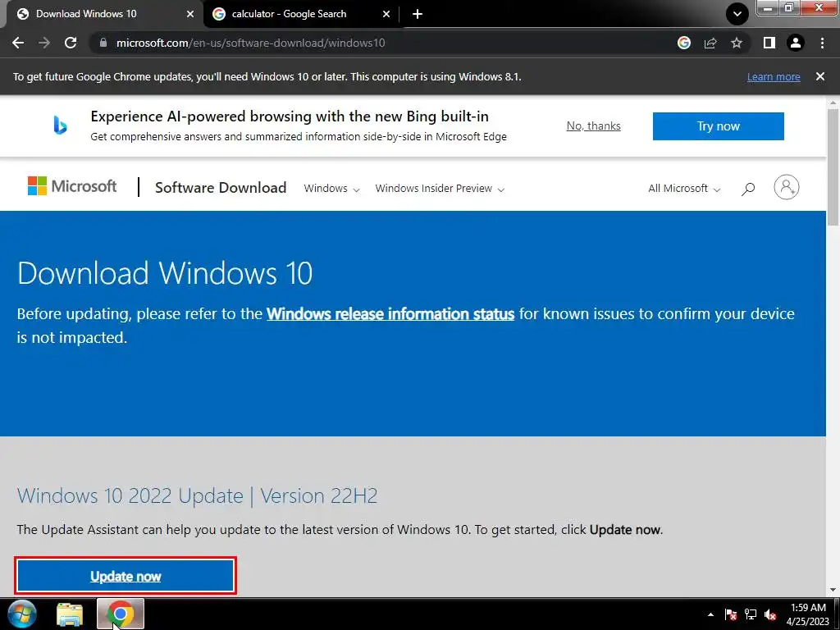This screenshot has height=630, width=840.
Task: Click the scrollbar up arrow
Action: (833, 102)
